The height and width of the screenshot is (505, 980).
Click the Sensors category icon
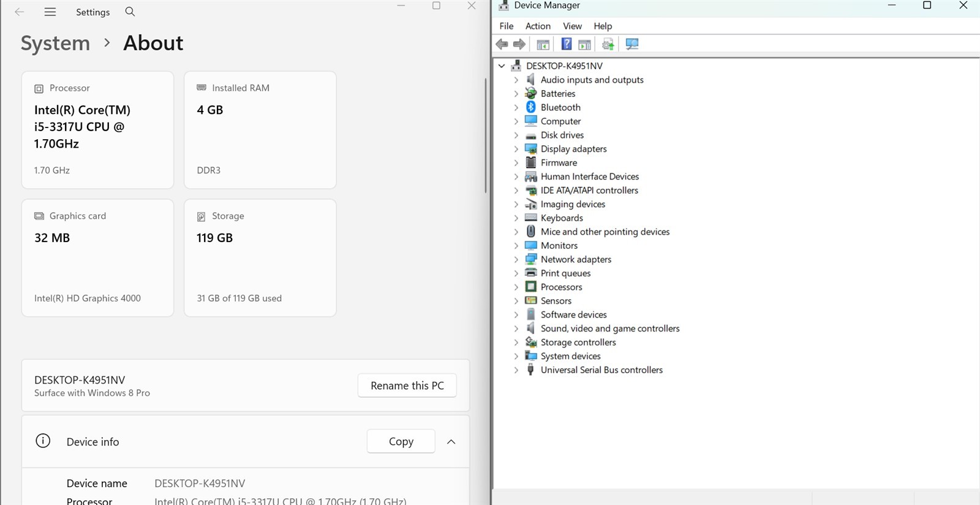coord(531,300)
